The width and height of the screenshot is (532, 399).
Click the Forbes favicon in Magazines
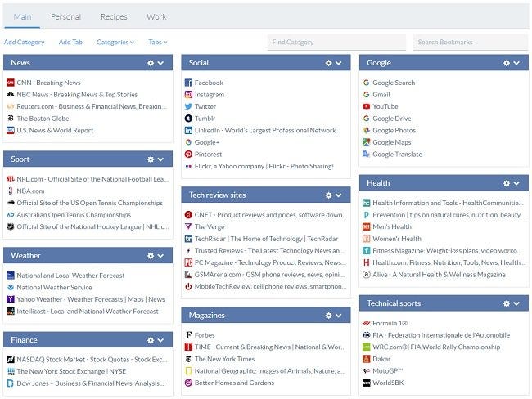click(188, 335)
